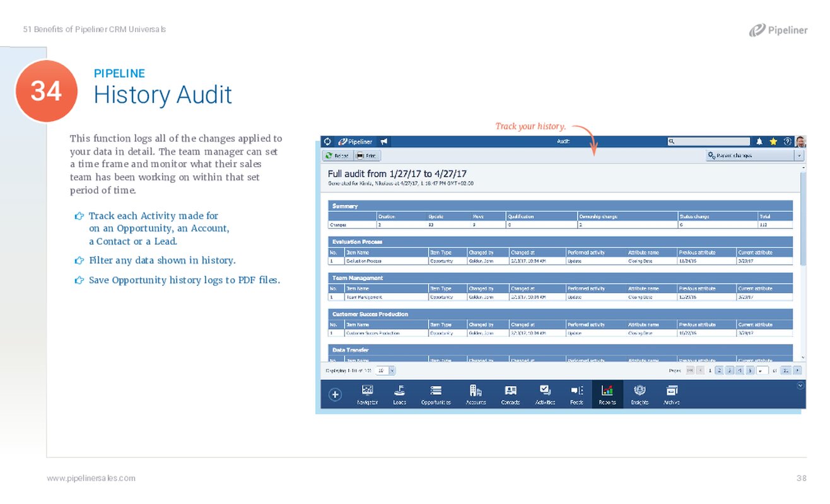Viewport: 830px width, 504px height.
Task: Go to Leads in bottom bar
Action: tap(399, 395)
